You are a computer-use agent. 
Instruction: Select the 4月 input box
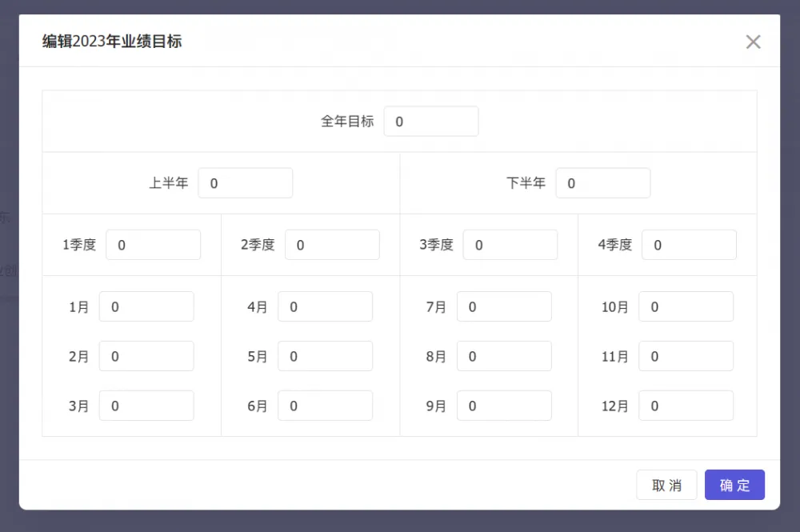[x=325, y=306]
